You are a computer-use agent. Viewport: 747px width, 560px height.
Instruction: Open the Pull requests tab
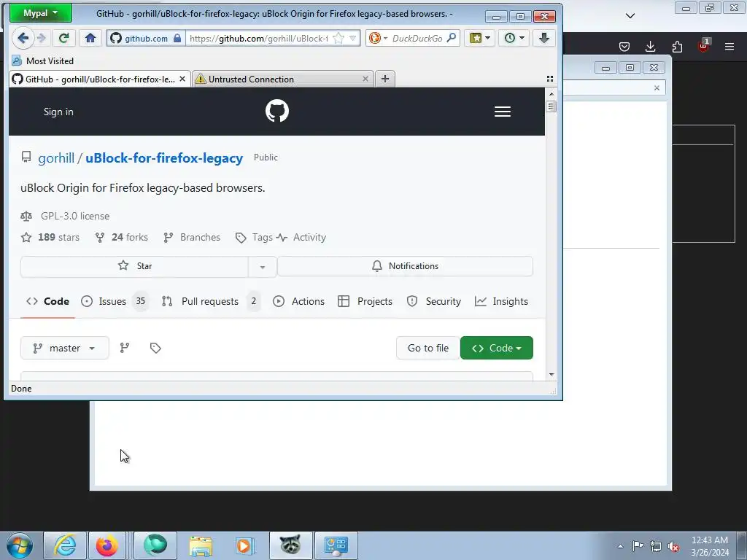(211, 301)
